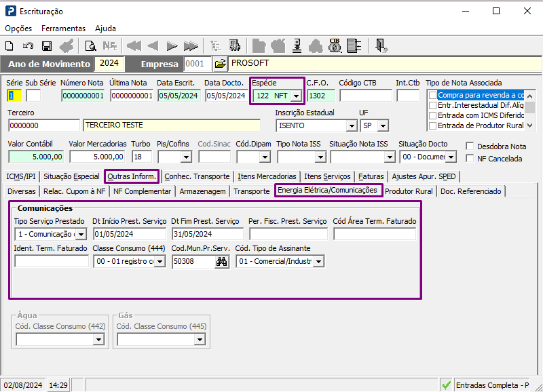Click the Código CTB input field
This screenshot has height=392, width=543.
tap(365, 96)
